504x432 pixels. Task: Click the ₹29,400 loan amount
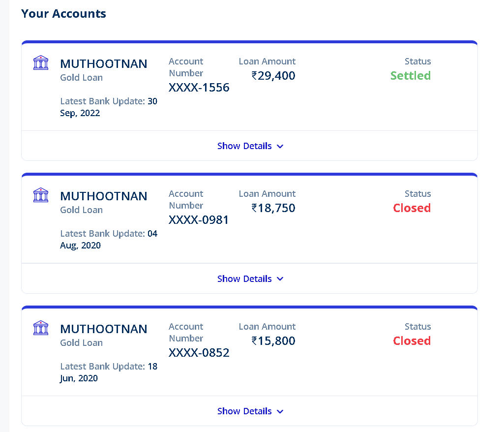coord(273,76)
